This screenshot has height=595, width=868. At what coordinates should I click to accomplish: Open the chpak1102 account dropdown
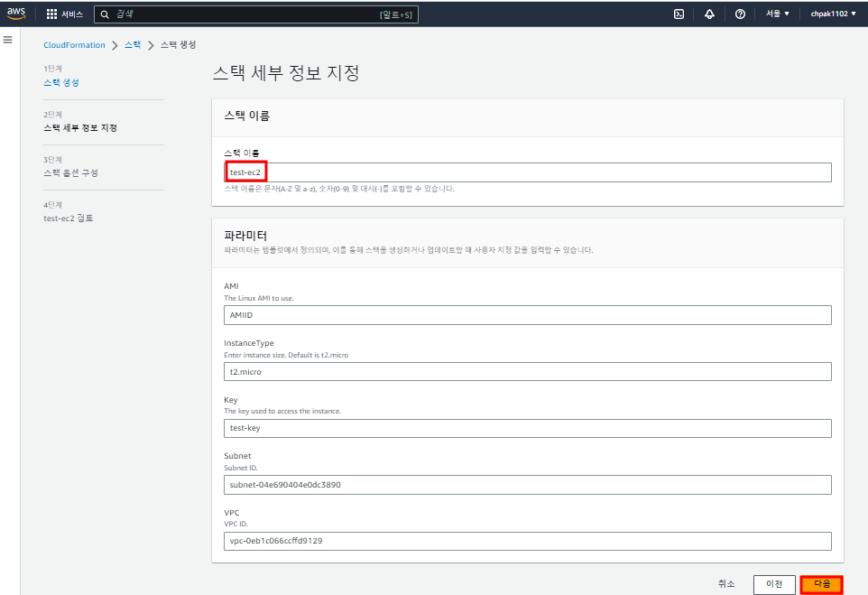click(833, 14)
